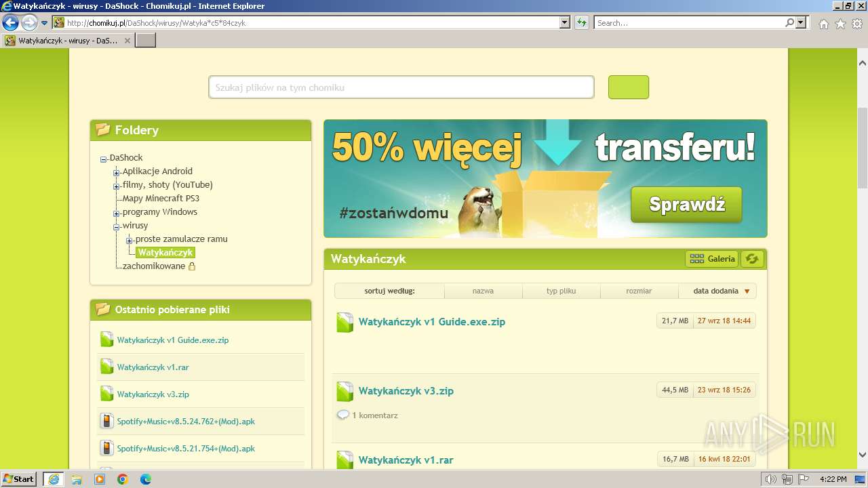Click the URL address bar
The height and width of the screenshot is (488, 868).
(306, 22)
